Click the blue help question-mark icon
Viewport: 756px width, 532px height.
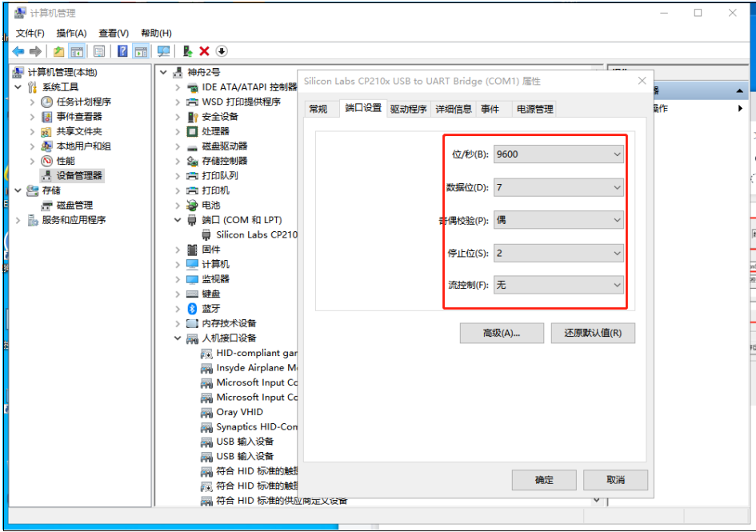click(122, 51)
